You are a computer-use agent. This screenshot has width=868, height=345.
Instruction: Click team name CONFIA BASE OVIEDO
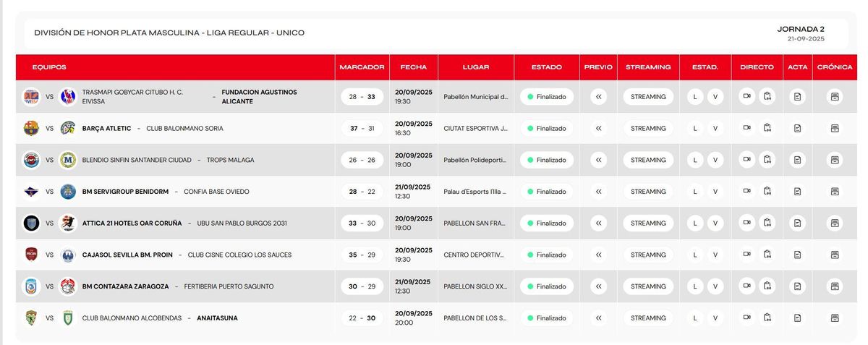tap(216, 192)
